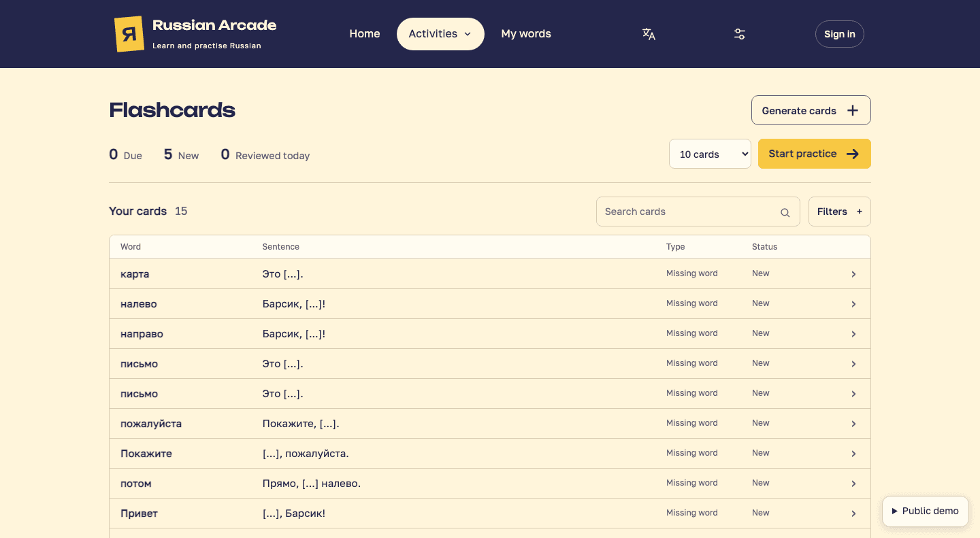The height and width of the screenshot is (538, 980).
Task: Open the settings sliders icon
Action: tap(740, 34)
